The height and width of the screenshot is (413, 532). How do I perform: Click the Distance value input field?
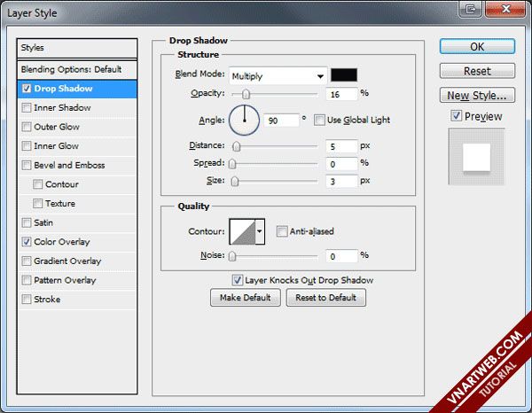(341, 146)
